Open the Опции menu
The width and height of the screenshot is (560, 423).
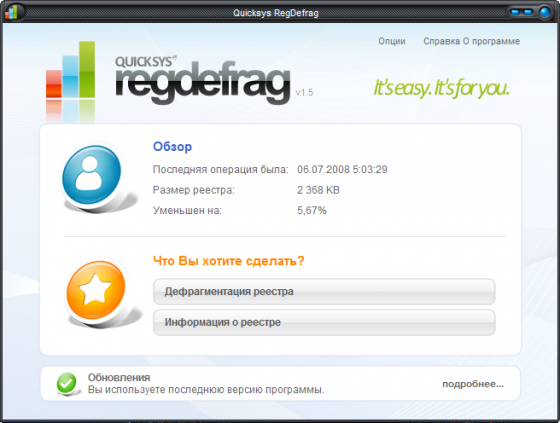[392, 41]
